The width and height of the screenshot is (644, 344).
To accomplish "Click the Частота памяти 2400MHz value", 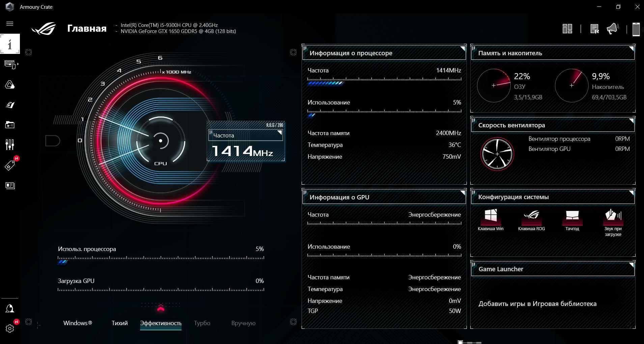I will point(448,133).
